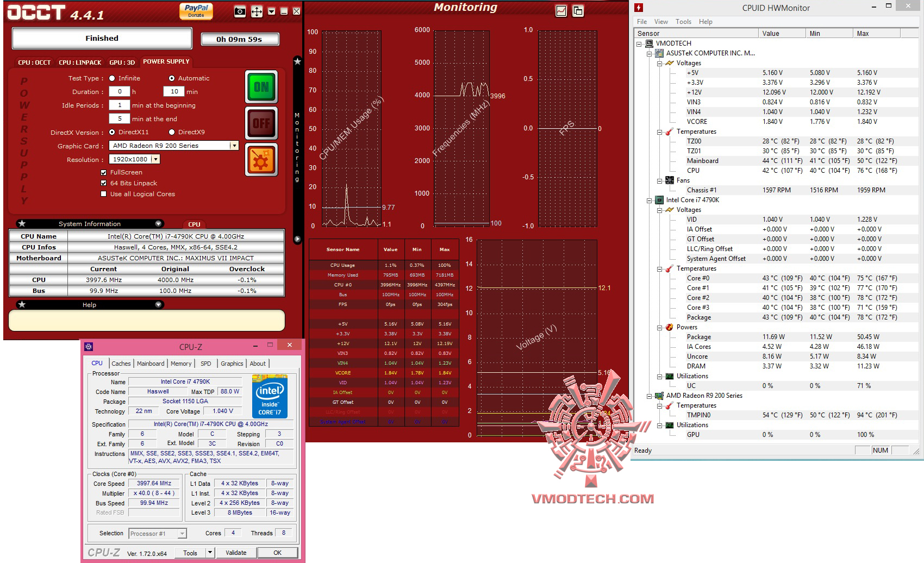This screenshot has height=563, width=924.
Task: Switch to the Mainboard tab in CPU-Z
Action: (151, 364)
